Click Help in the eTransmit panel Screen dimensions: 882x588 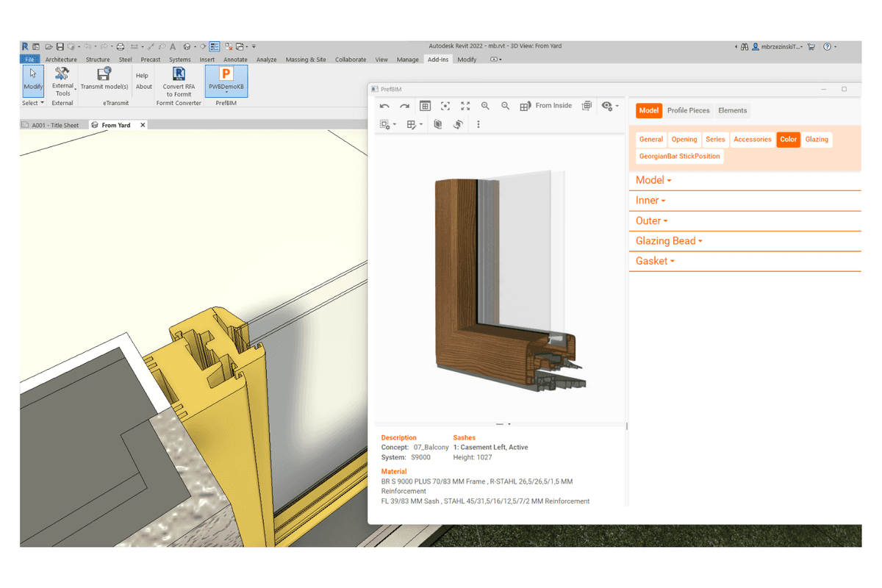point(142,76)
